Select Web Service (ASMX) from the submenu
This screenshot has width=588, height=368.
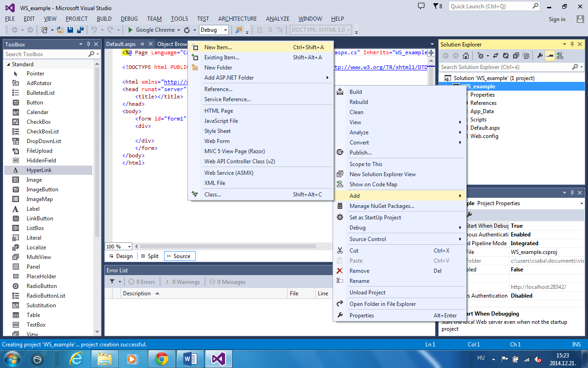(260, 173)
